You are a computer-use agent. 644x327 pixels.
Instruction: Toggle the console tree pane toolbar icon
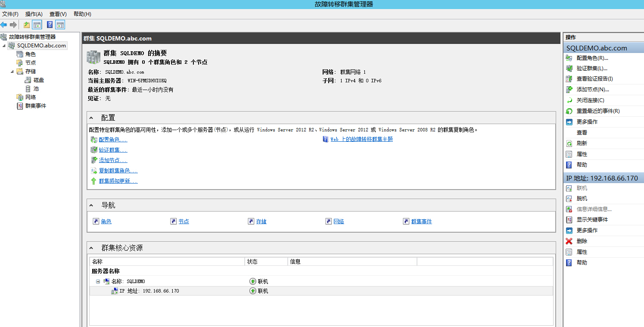coord(37,25)
